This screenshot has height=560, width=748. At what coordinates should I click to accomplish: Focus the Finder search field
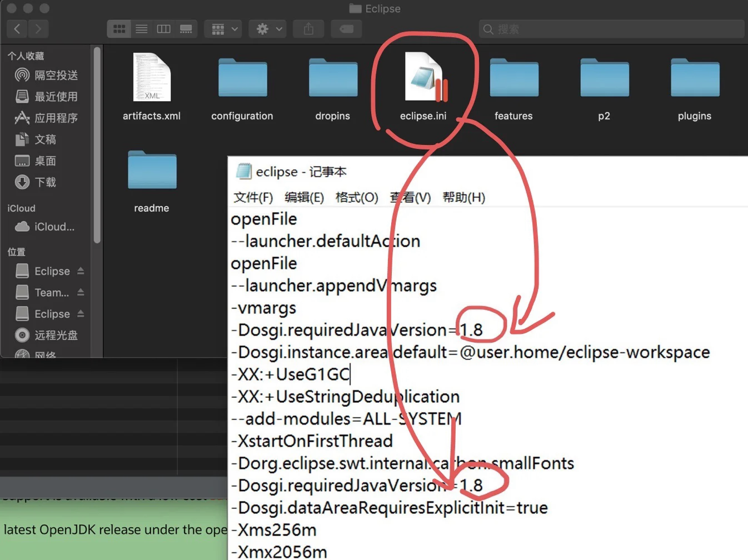[611, 29]
